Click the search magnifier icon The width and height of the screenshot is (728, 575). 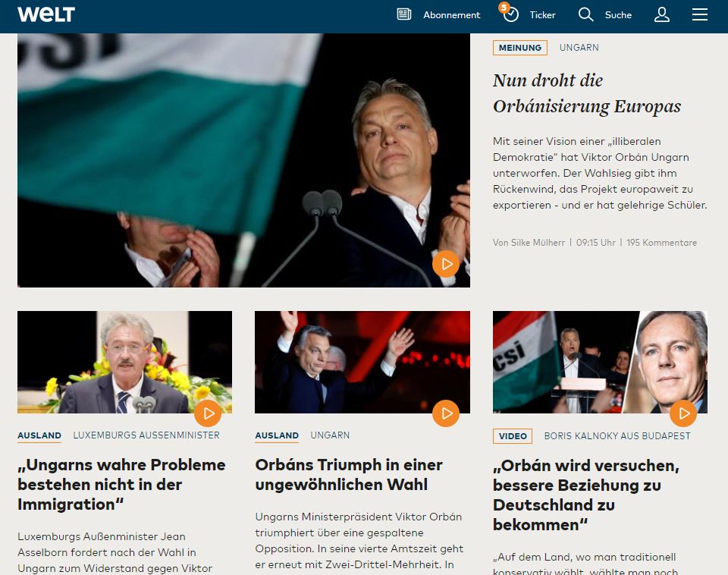(585, 14)
